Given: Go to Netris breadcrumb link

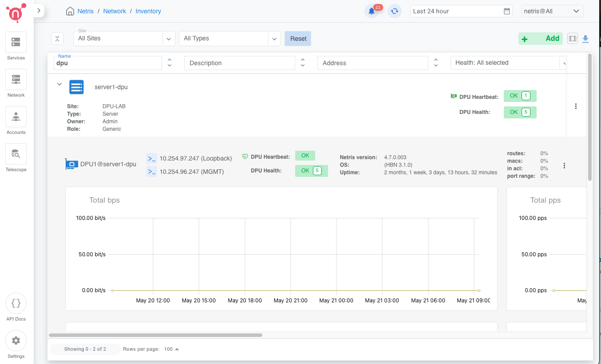Looking at the screenshot, I should (86, 11).
